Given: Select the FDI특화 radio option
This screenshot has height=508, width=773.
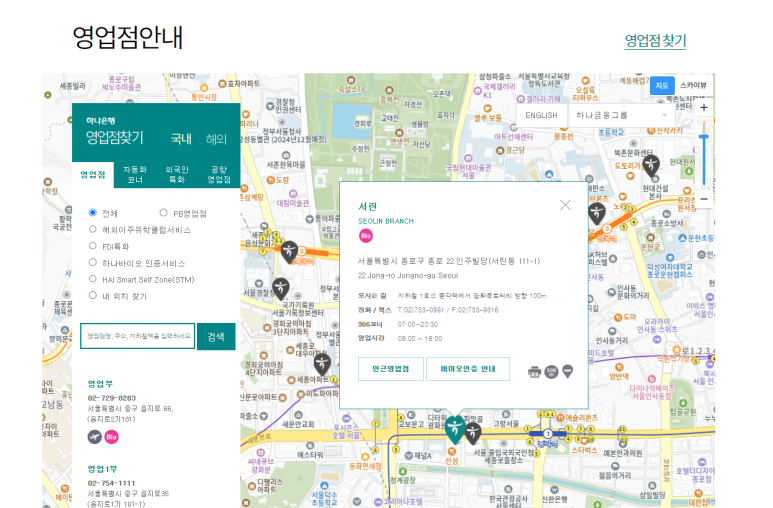Looking at the screenshot, I should (x=92, y=246).
